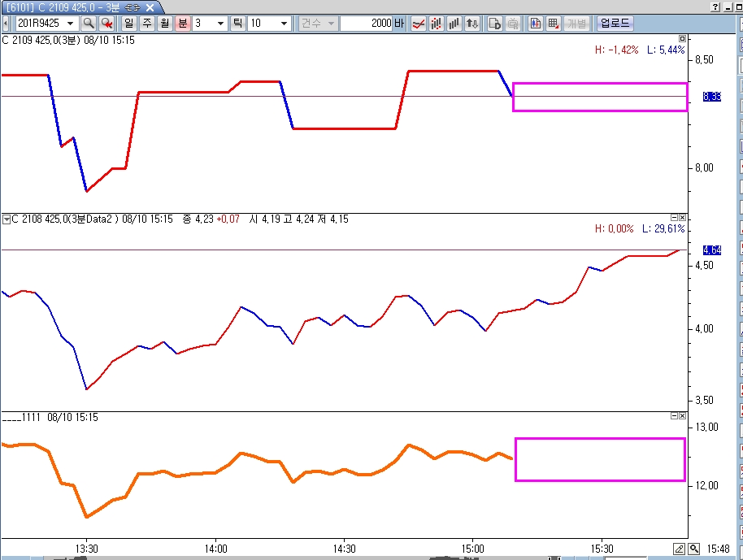Click the table grid toolbar icon
743x560 pixels.
click(554, 24)
